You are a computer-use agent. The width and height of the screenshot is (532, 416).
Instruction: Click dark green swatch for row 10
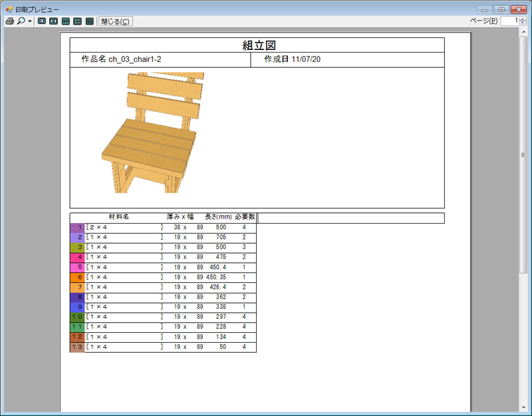click(77, 317)
